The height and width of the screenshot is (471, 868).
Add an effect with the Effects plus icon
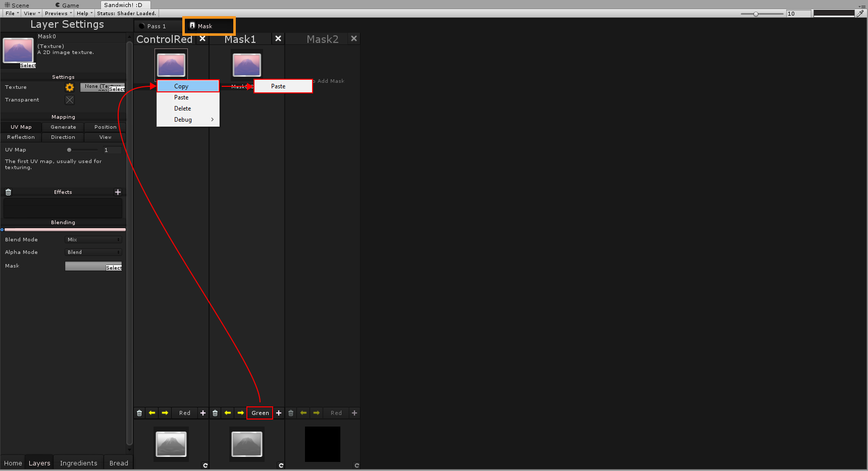click(118, 192)
